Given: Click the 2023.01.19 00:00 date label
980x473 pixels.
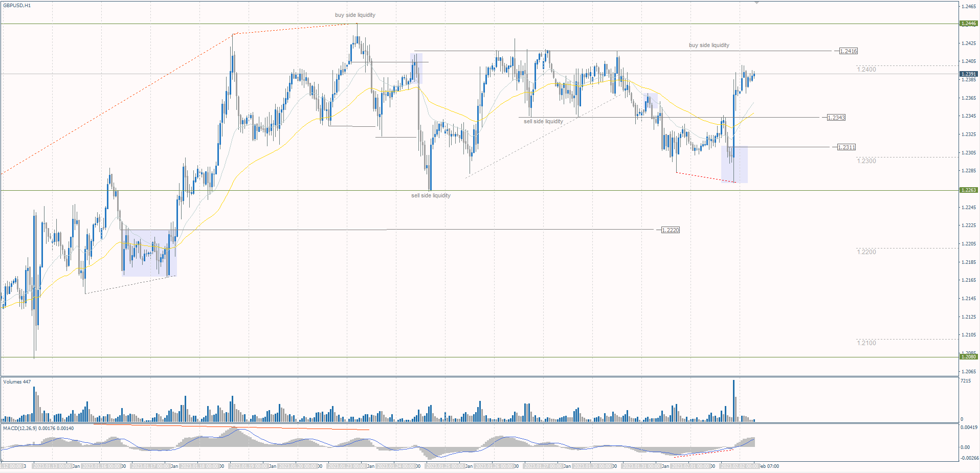Looking at the screenshot, I should [x=249, y=466].
